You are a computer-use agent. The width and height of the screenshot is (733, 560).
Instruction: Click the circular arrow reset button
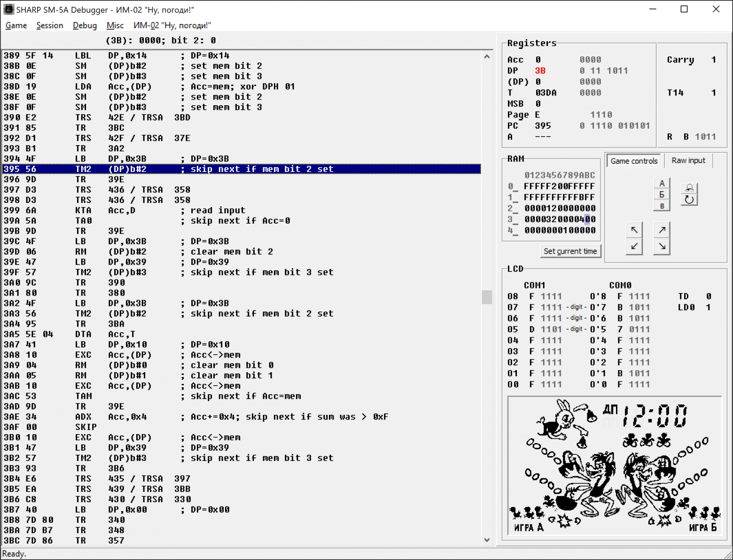tap(689, 199)
